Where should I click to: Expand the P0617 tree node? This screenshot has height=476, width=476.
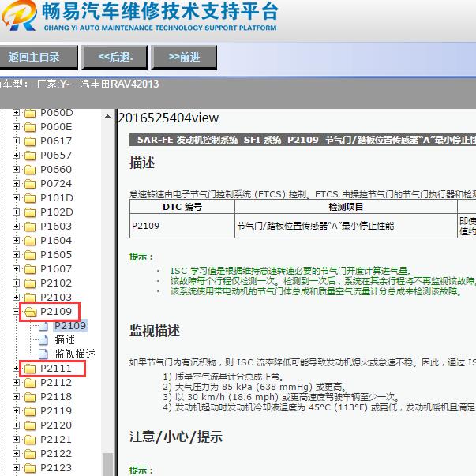[16, 141]
